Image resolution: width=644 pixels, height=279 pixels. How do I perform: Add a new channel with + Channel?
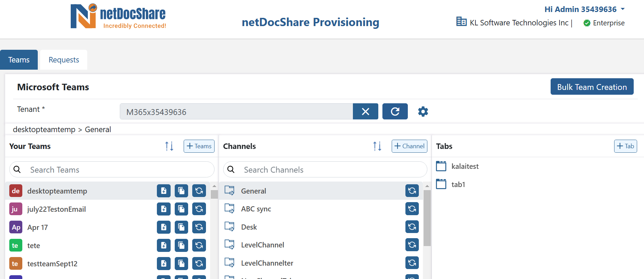409,146
